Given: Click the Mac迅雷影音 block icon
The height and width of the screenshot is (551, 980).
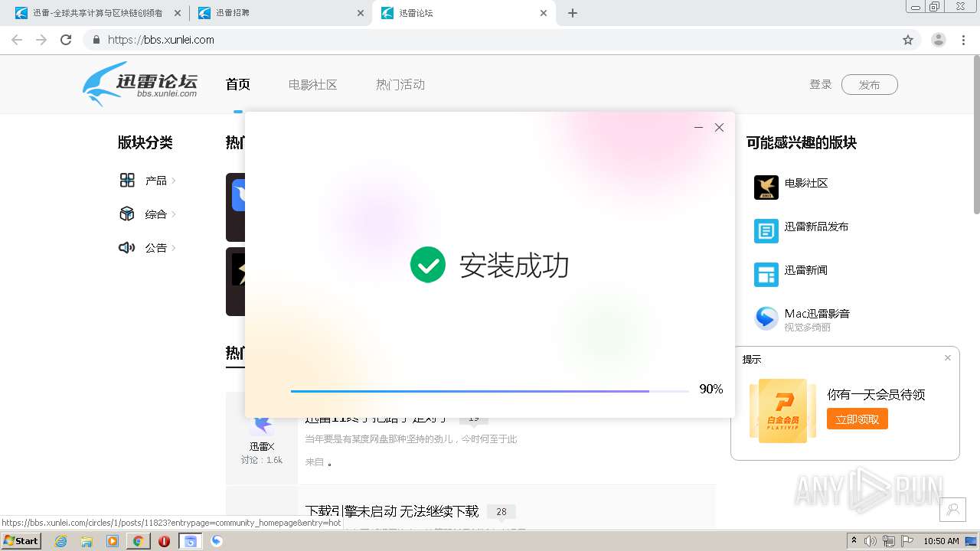Looking at the screenshot, I should pos(766,318).
